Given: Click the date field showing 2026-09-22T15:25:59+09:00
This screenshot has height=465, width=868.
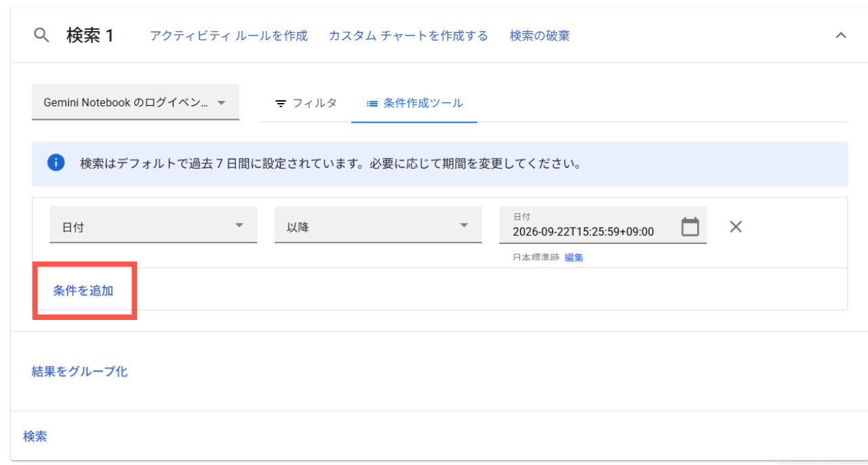Looking at the screenshot, I should pyautogui.click(x=603, y=225).
